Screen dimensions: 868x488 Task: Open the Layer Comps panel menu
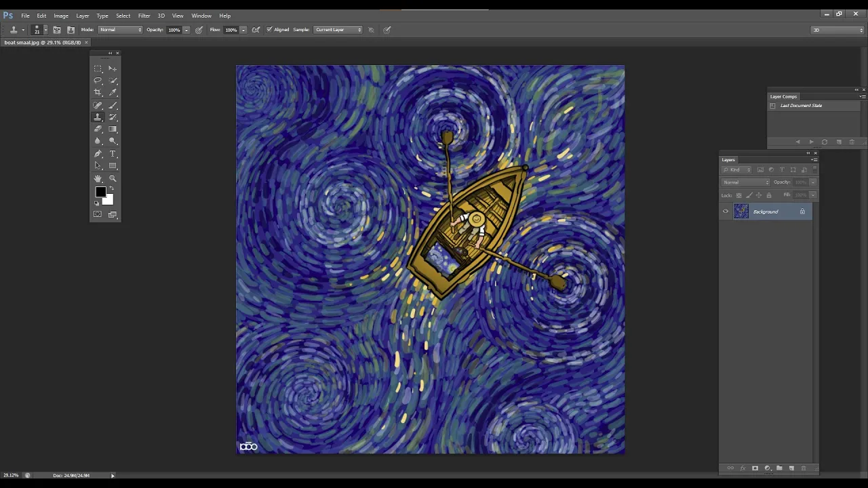pyautogui.click(x=862, y=97)
